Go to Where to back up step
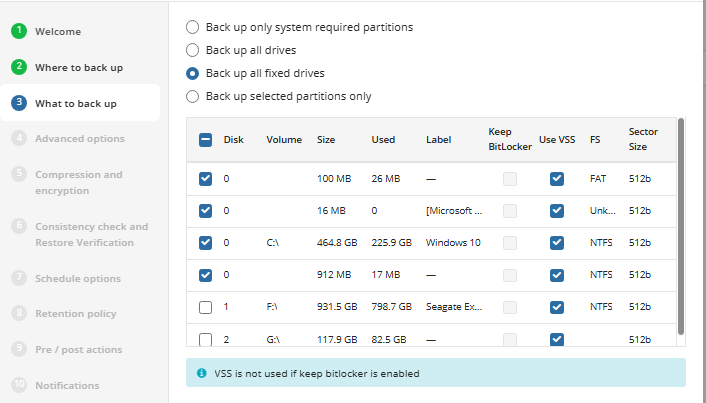 (79, 67)
